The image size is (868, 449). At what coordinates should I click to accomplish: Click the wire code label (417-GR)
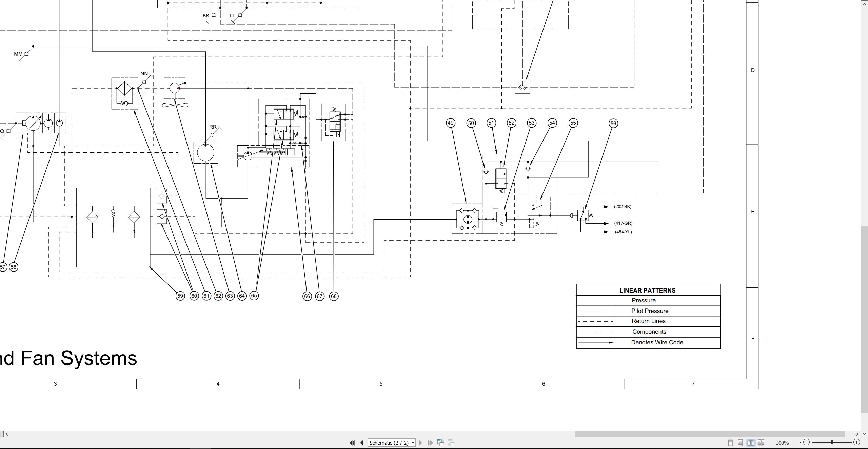coord(623,223)
